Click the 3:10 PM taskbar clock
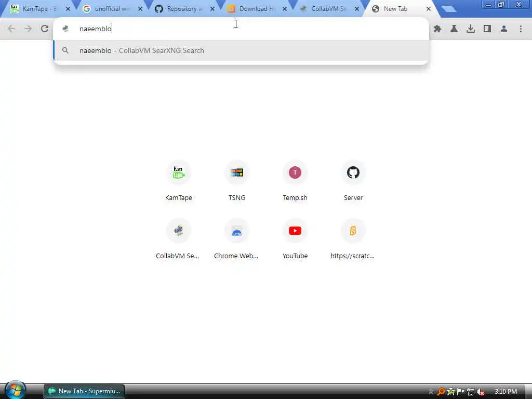The width and height of the screenshot is (532, 399). (x=506, y=392)
